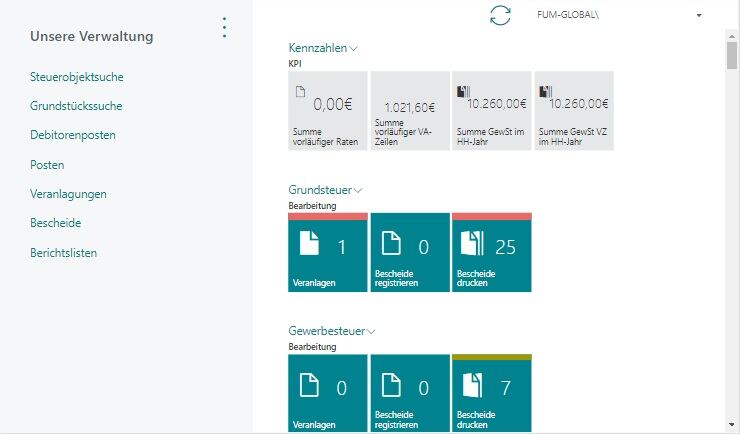
Task: Open Summe vorläufiger Raten KPI tile
Action: click(328, 111)
